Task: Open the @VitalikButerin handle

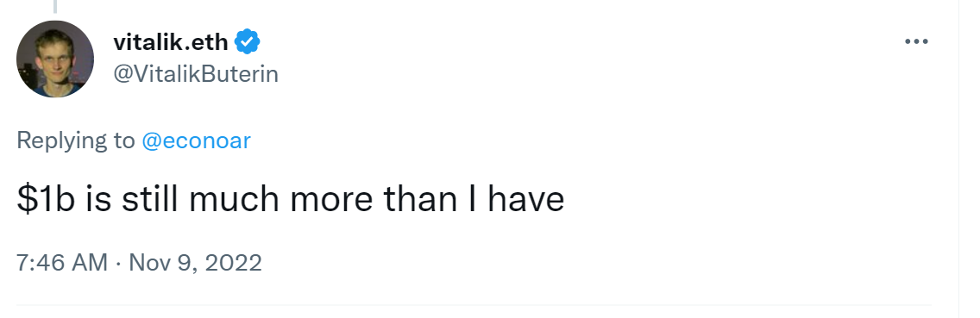Action: click(196, 74)
